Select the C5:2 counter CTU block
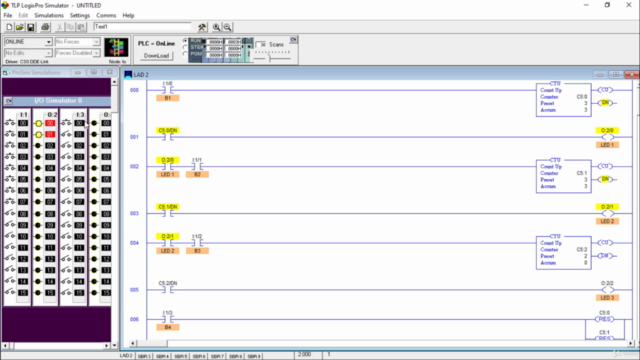The image size is (640, 360). [x=564, y=253]
